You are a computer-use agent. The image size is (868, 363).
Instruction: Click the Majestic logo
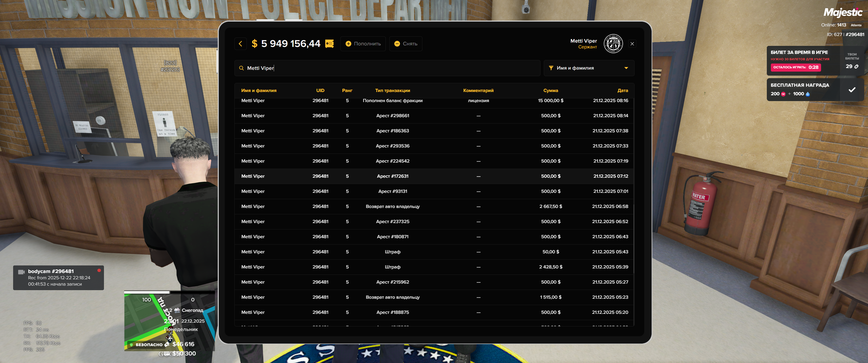pos(843,12)
